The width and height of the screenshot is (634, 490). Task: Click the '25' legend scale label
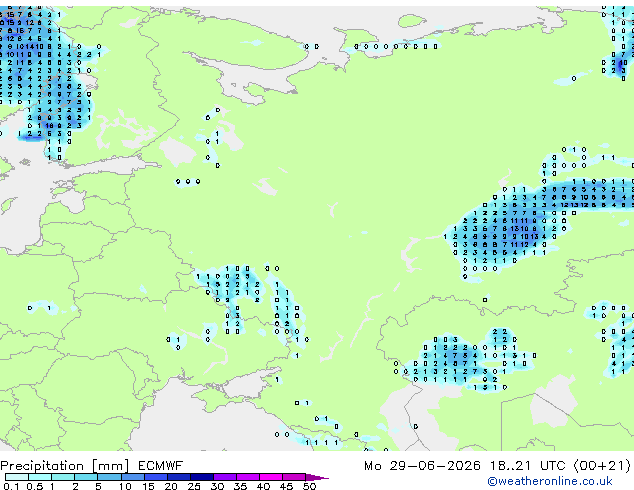pyautogui.click(x=194, y=486)
